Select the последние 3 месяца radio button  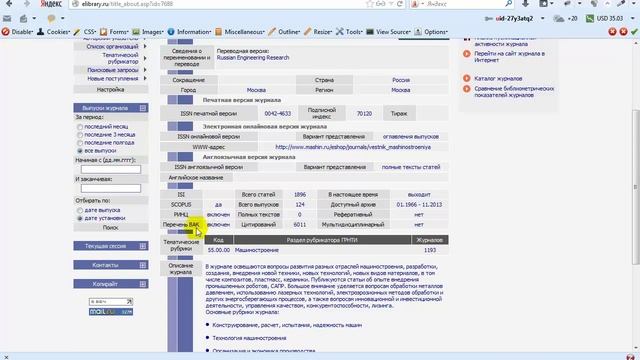click(x=80, y=135)
